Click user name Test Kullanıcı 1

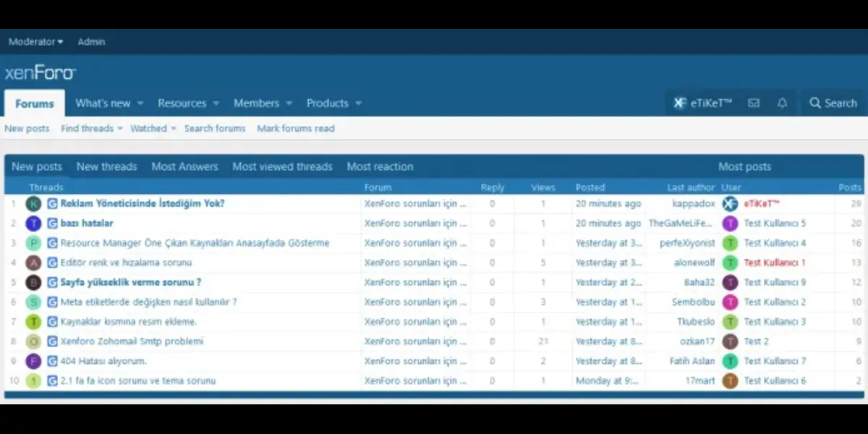point(775,263)
